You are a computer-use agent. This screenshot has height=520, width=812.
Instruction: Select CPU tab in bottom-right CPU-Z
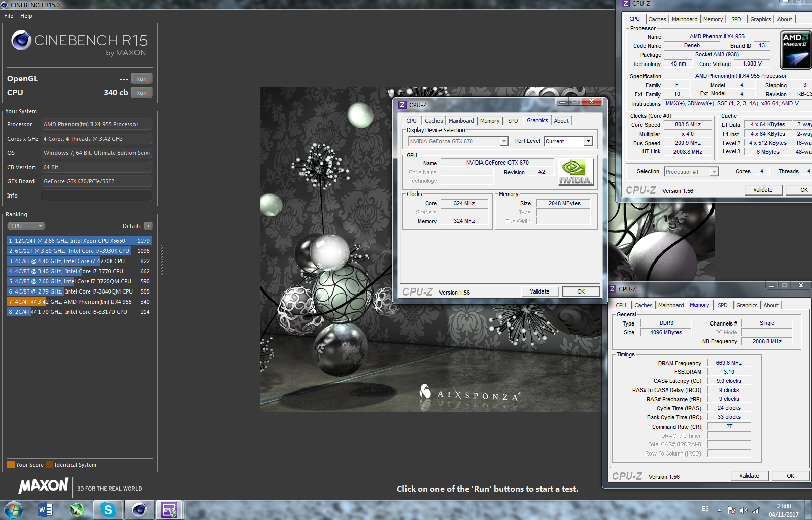coord(621,305)
